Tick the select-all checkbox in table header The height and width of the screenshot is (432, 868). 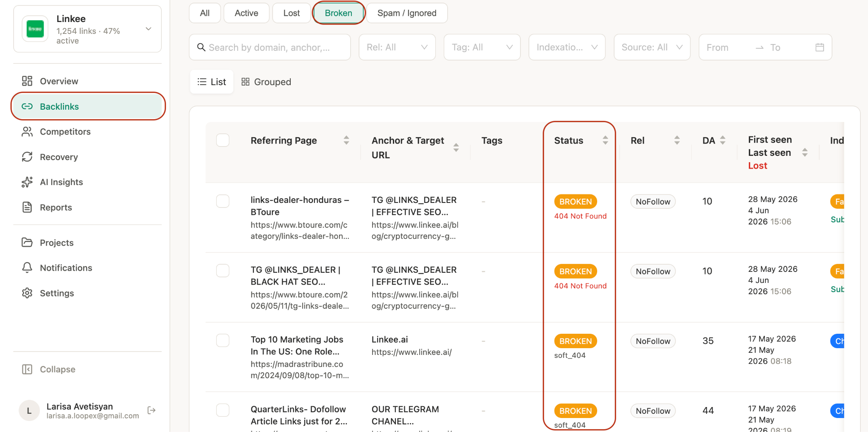(x=223, y=140)
